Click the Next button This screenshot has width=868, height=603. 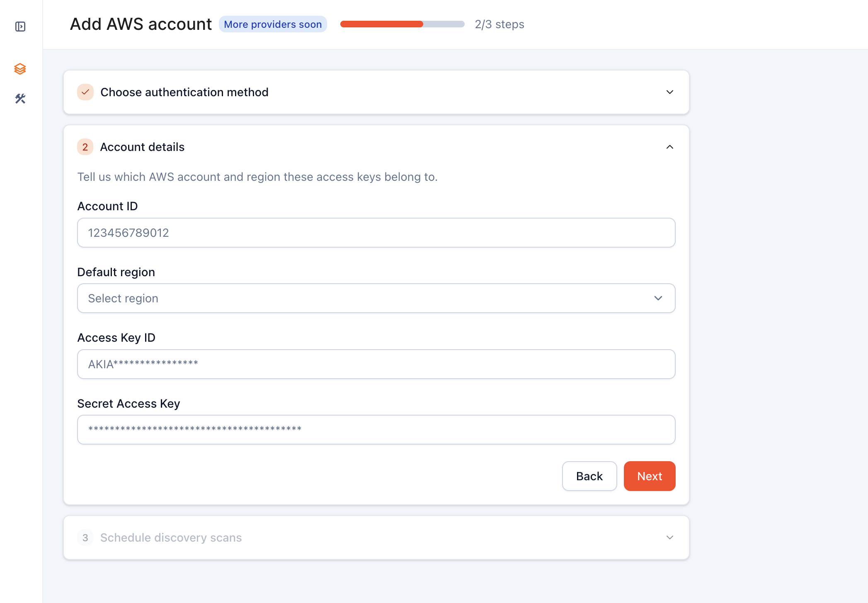650,476
